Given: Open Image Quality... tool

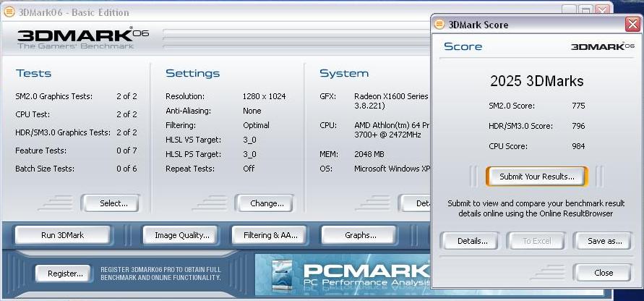Looking at the screenshot, I should 180,235.
